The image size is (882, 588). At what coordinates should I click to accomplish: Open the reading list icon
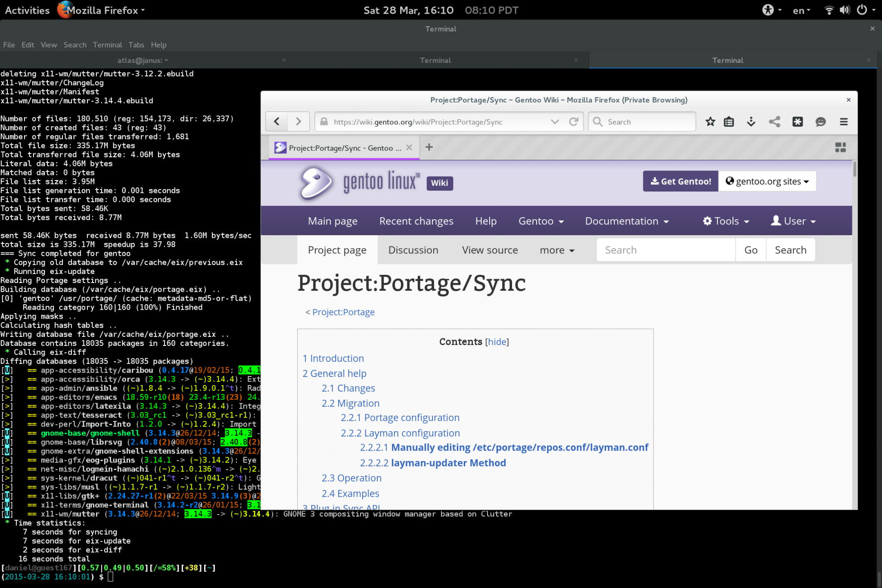[x=729, y=121]
